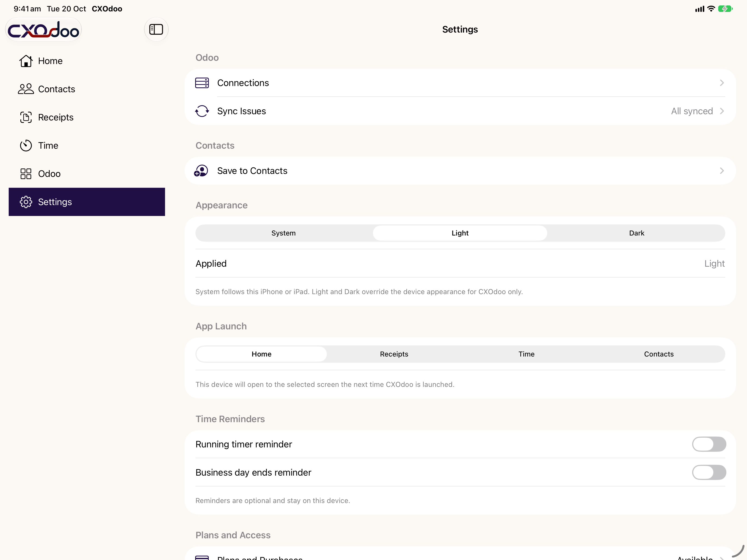Click the CXOdoo logo
The height and width of the screenshot is (560, 747).
43,30
